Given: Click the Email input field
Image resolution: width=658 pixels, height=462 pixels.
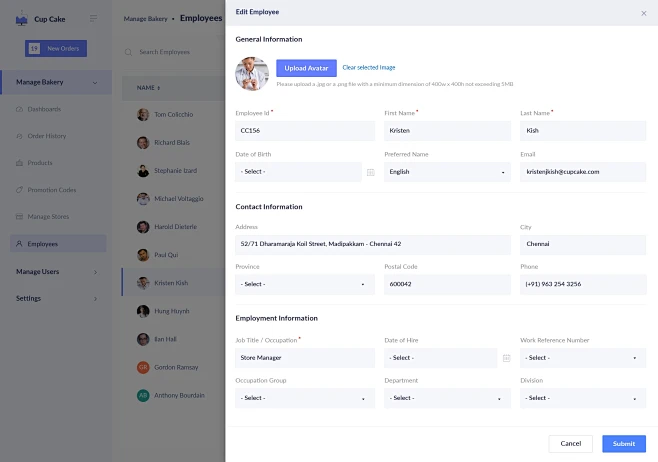Looking at the screenshot, I should tap(583, 172).
